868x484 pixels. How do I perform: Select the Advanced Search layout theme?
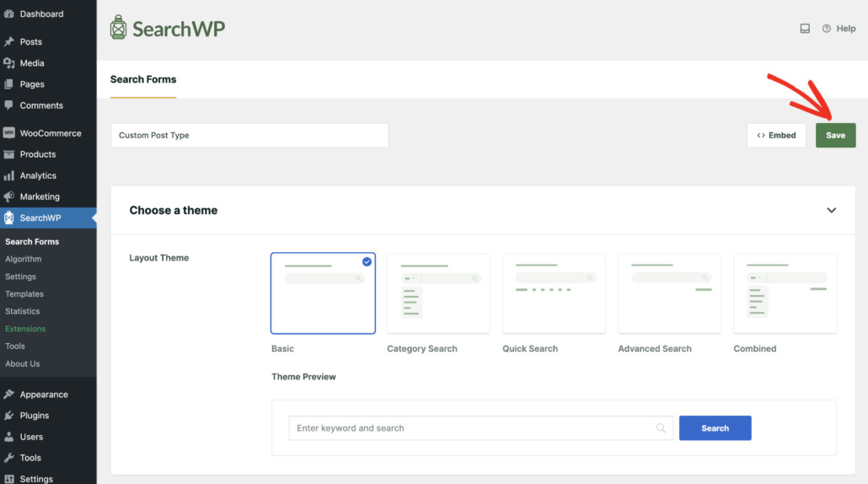[669, 293]
